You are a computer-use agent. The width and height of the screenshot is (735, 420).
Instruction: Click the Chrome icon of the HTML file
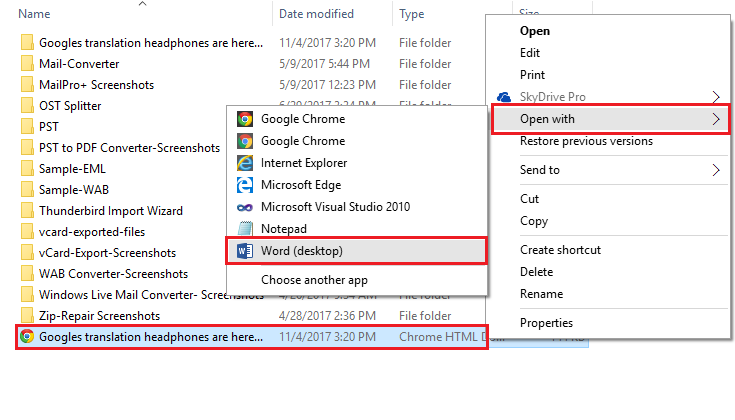pyautogui.click(x=27, y=337)
